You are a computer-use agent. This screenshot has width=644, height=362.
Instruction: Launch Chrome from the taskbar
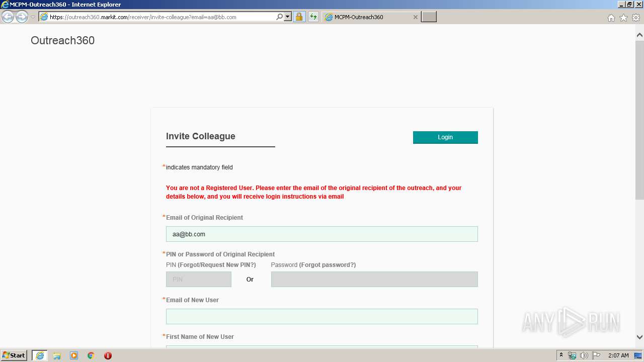(91, 355)
